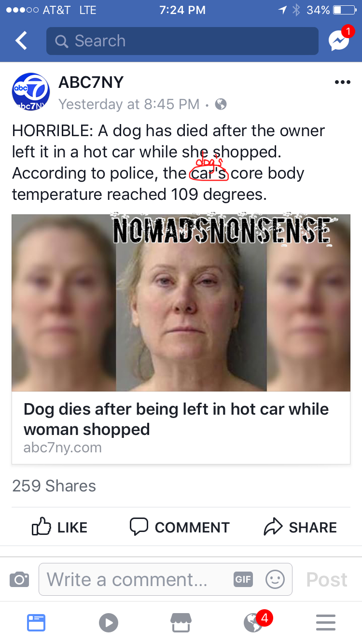Tap the Comment button

tap(180, 527)
